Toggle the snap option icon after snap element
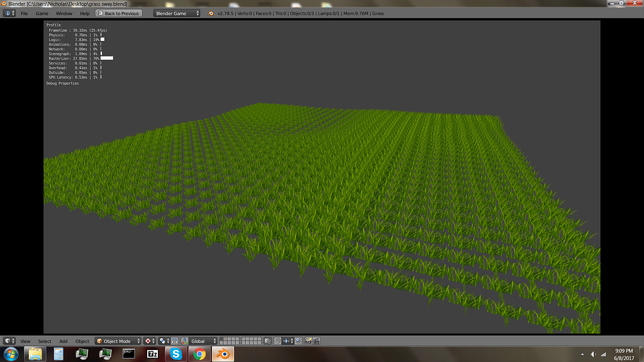Viewport: 644px width, 362px height. click(x=299, y=341)
